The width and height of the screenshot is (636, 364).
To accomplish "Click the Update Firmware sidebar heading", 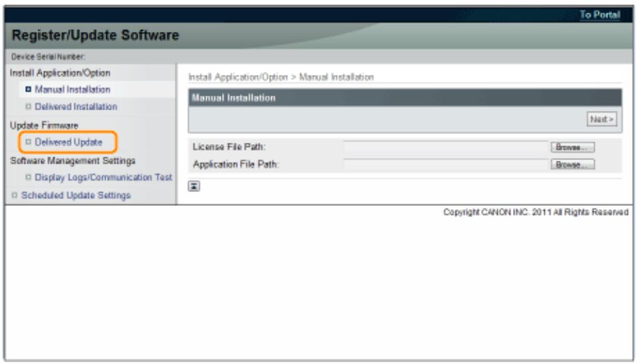I will click(x=44, y=126).
